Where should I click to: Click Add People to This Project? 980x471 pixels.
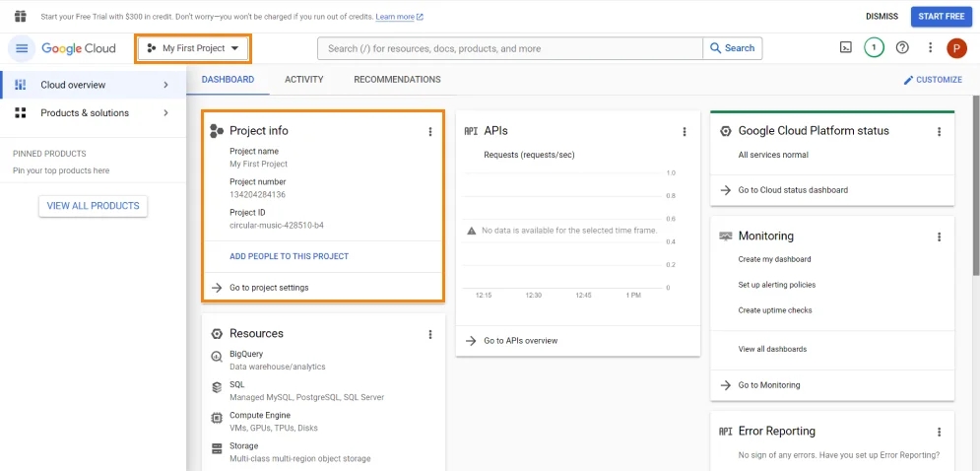[x=290, y=256]
